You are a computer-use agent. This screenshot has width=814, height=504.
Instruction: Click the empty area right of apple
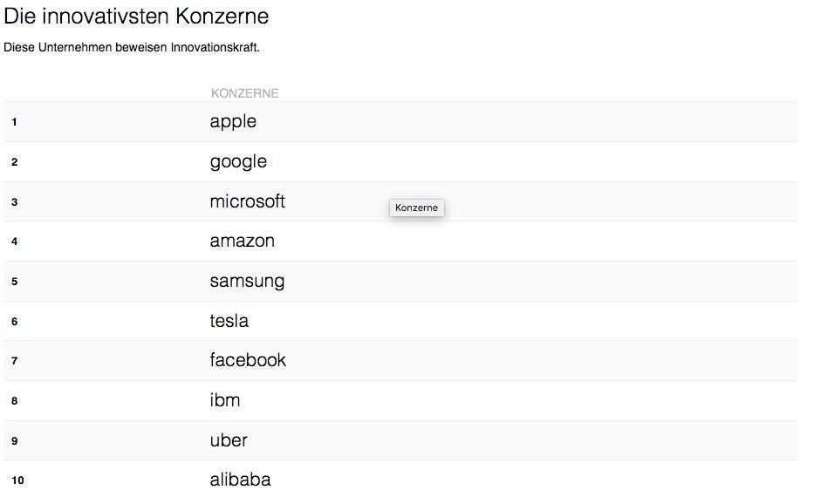(523, 121)
